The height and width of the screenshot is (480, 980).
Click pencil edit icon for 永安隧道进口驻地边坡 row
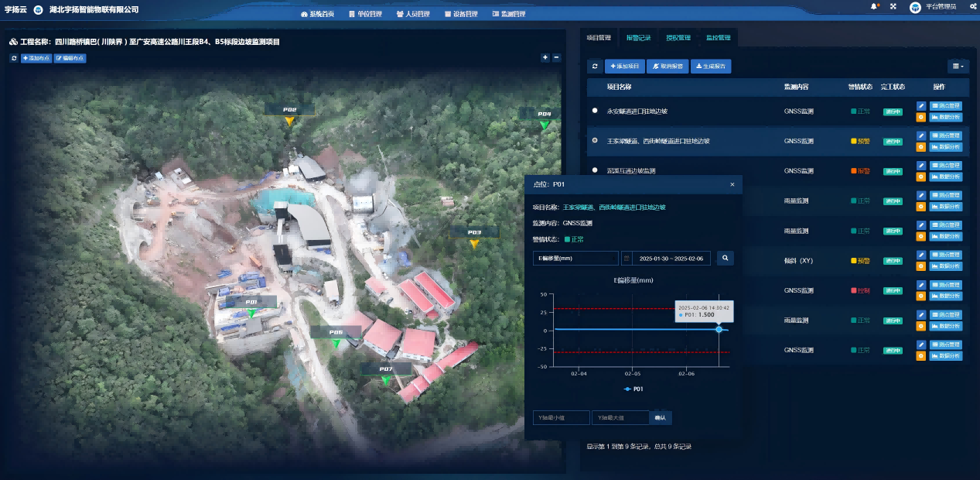coord(920,106)
